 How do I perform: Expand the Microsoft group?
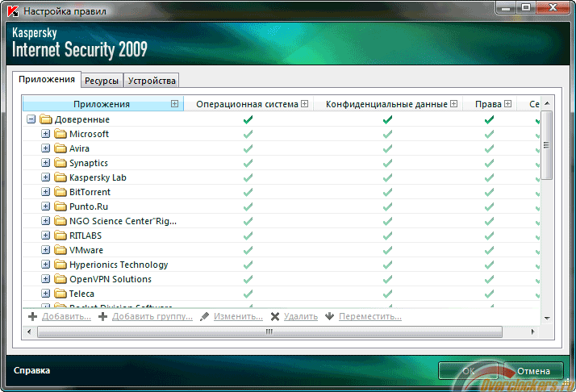click(x=45, y=134)
